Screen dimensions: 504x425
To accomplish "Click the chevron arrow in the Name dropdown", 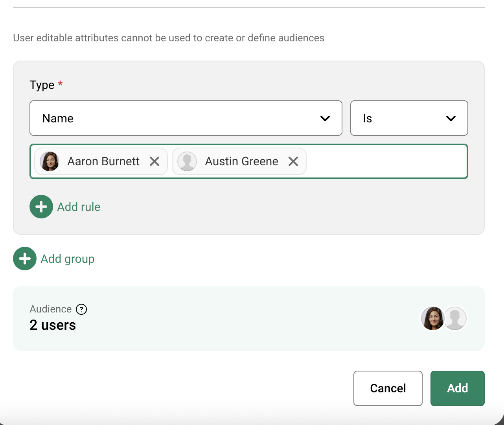I will click(325, 118).
